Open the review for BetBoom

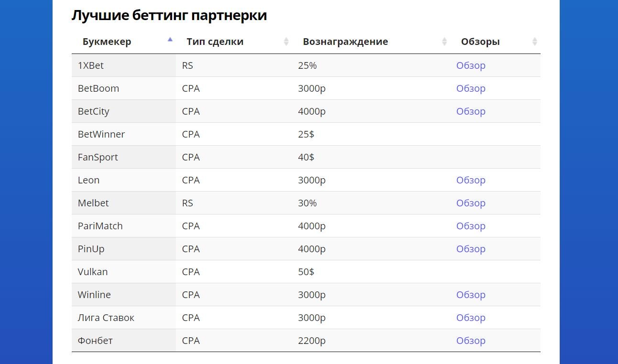471,88
